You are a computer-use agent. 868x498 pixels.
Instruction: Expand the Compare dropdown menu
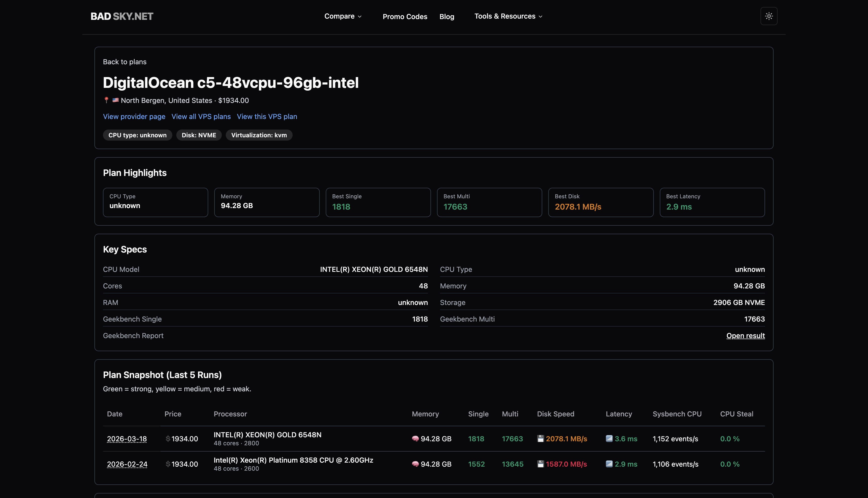[x=343, y=16]
